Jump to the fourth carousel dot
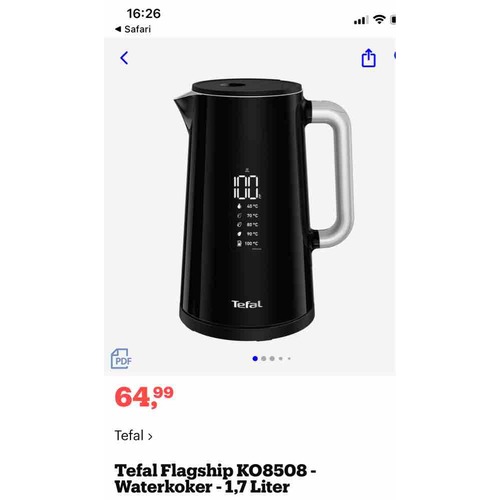This screenshot has height=500, width=500. pyautogui.click(x=281, y=359)
